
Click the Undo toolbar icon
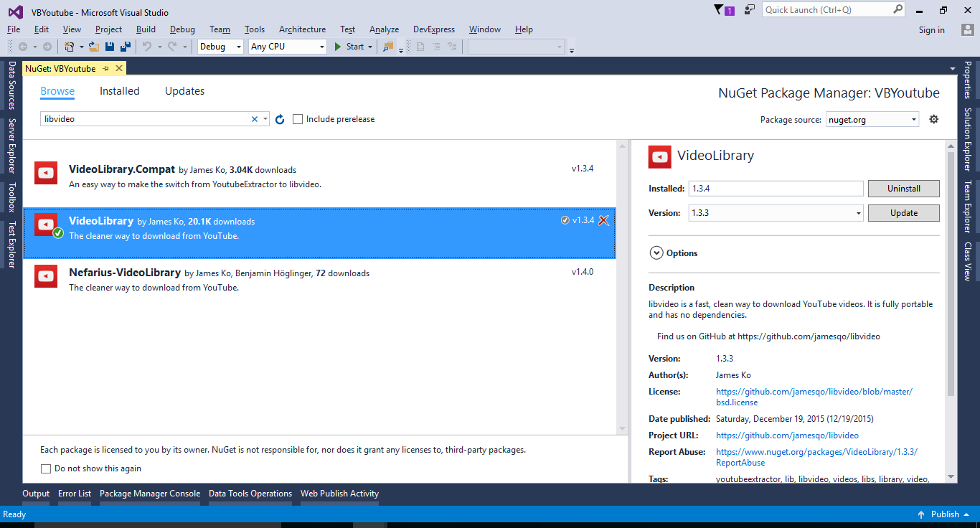(147, 47)
